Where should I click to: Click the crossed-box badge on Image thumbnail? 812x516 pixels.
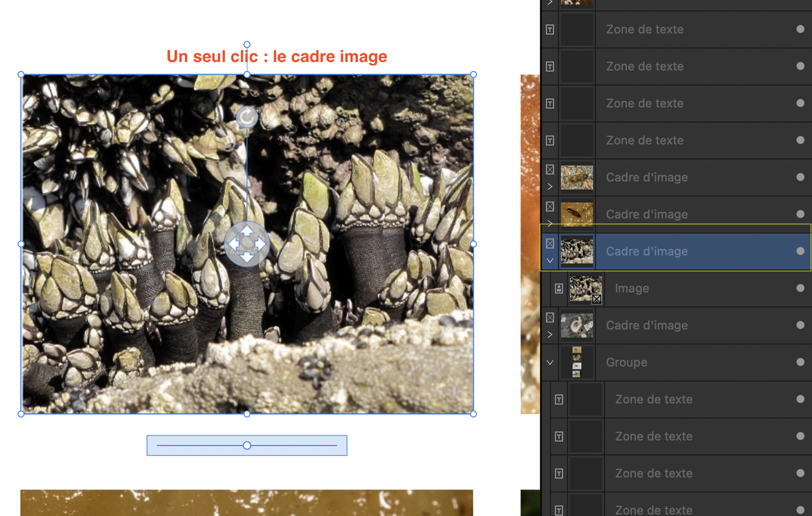pos(597,299)
